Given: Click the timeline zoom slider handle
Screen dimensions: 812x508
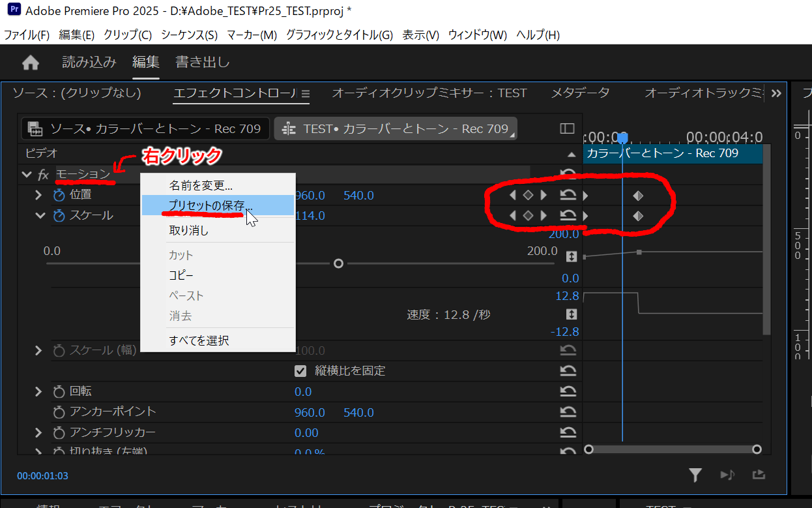Looking at the screenshot, I should [x=588, y=449].
